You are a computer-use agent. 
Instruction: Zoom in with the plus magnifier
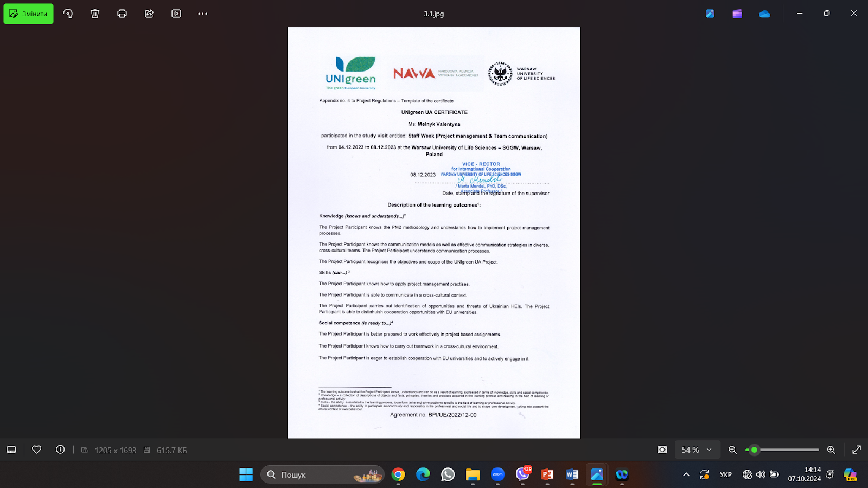(831, 450)
